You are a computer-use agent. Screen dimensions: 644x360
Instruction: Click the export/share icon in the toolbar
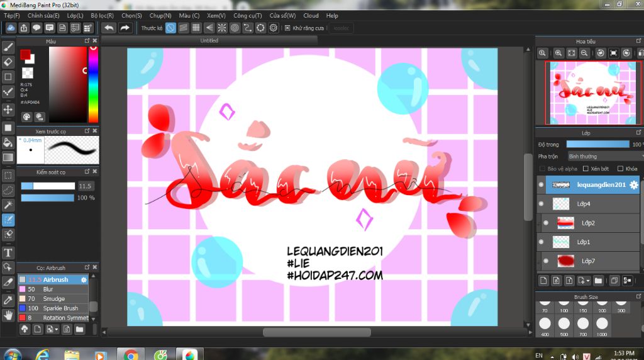tap(24, 28)
